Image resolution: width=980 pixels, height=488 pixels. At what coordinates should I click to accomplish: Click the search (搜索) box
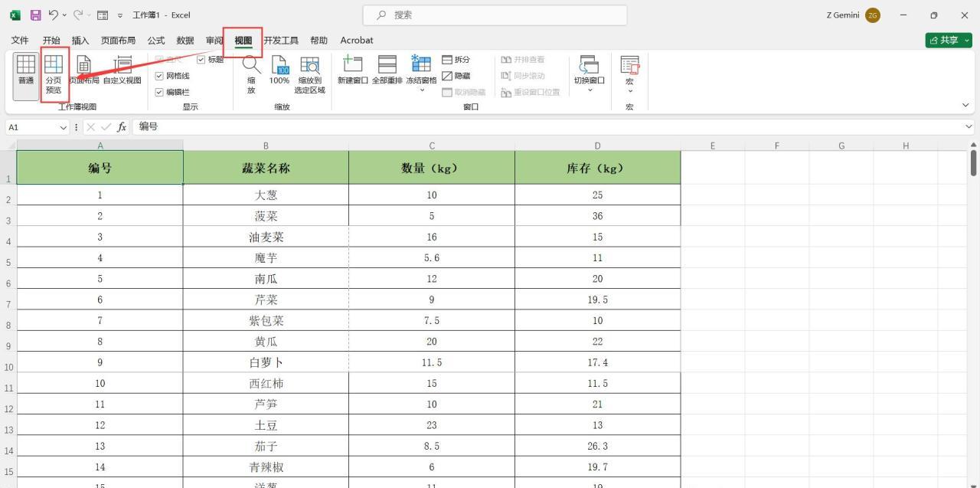[x=494, y=15]
